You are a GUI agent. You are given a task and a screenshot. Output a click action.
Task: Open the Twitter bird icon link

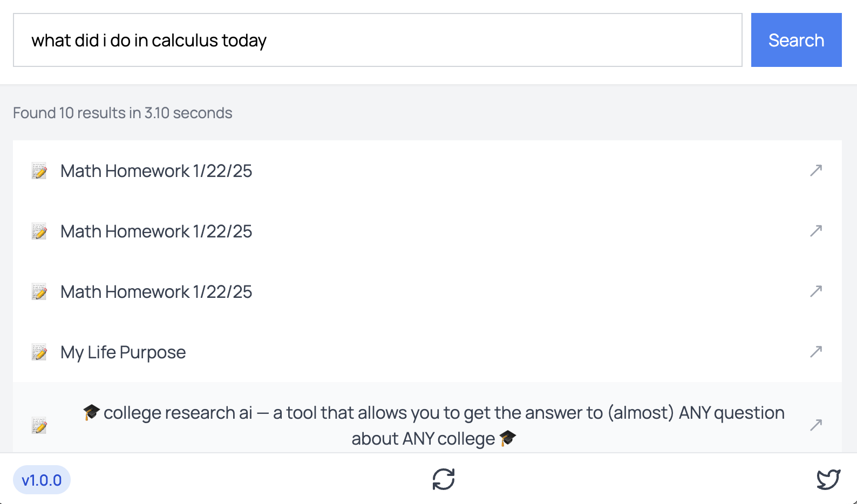[x=828, y=479]
